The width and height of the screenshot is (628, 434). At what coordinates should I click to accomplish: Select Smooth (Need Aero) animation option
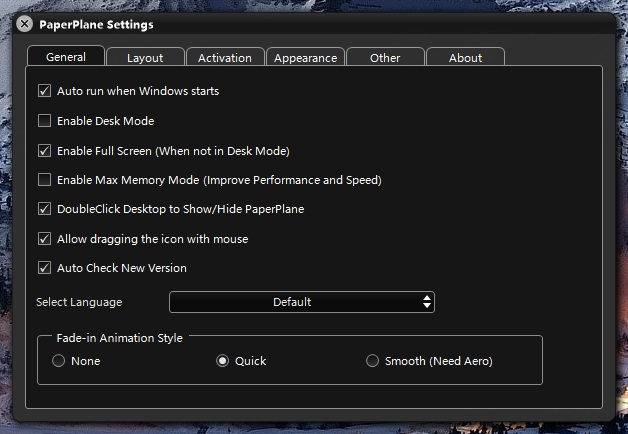pos(373,361)
